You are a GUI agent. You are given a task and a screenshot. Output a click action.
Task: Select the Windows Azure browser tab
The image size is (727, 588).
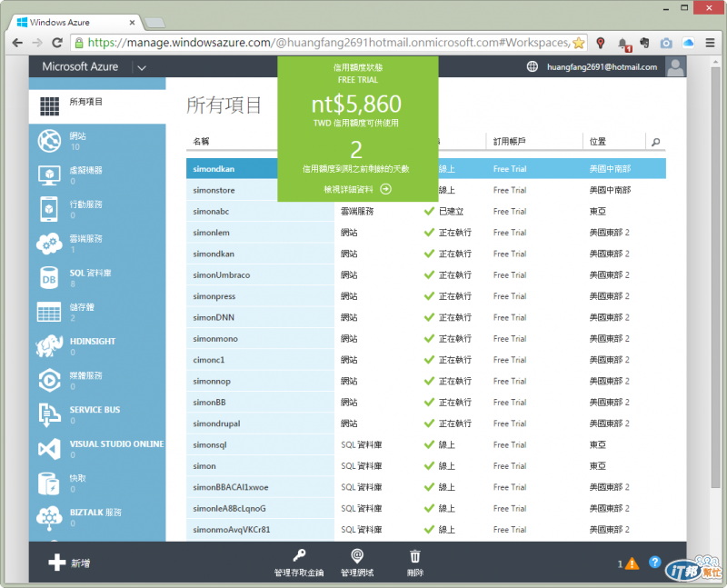click(75, 22)
